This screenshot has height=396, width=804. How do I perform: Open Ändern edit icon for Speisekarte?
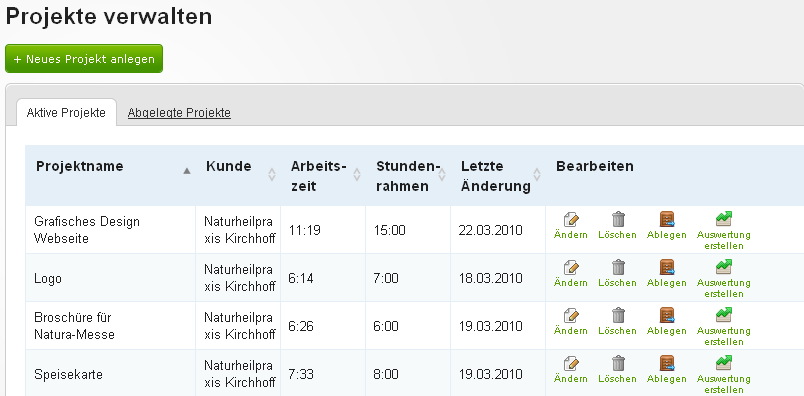pos(571,363)
